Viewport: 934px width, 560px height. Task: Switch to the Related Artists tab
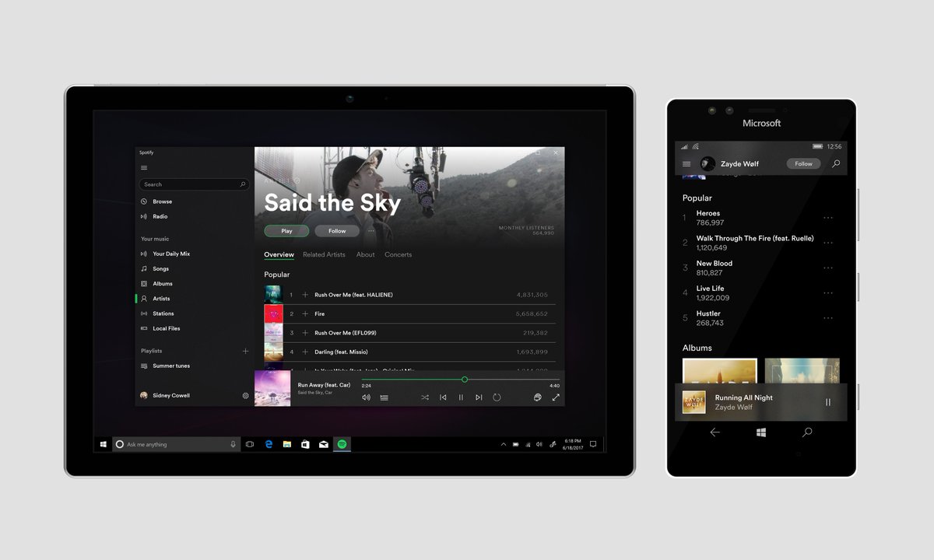tap(324, 254)
